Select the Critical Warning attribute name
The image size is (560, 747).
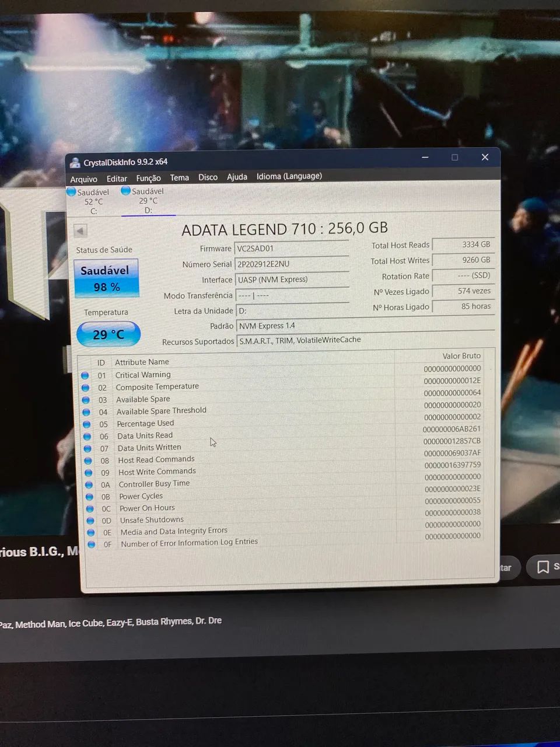tap(143, 375)
